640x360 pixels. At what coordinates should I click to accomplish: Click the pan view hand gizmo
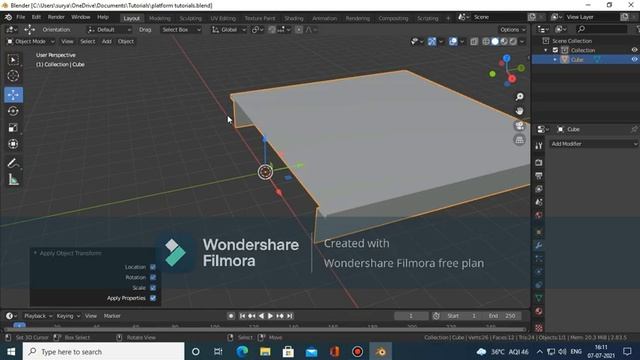[519, 111]
